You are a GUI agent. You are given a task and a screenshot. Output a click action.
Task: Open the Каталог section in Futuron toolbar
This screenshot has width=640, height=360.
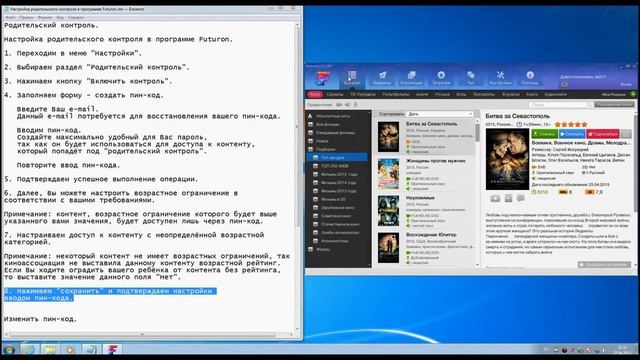pyautogui.click(x=352, y=78)
